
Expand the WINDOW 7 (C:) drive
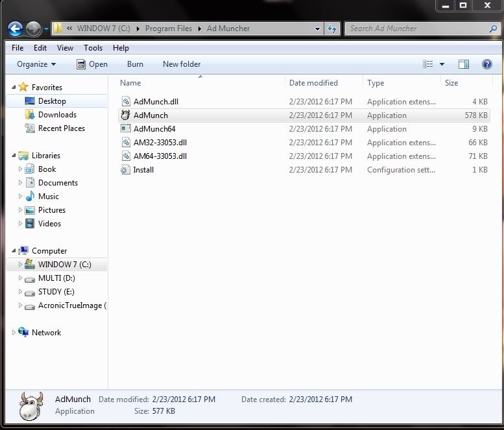click(20, 264)
